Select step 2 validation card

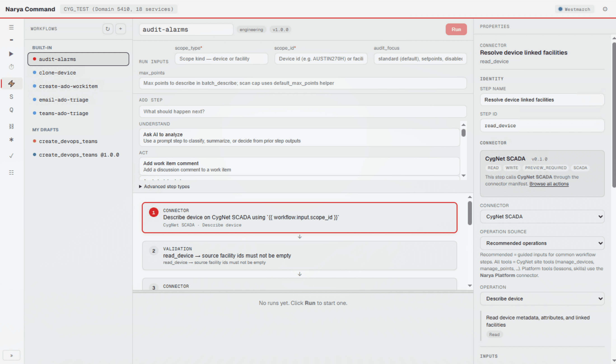click(299, 255)
